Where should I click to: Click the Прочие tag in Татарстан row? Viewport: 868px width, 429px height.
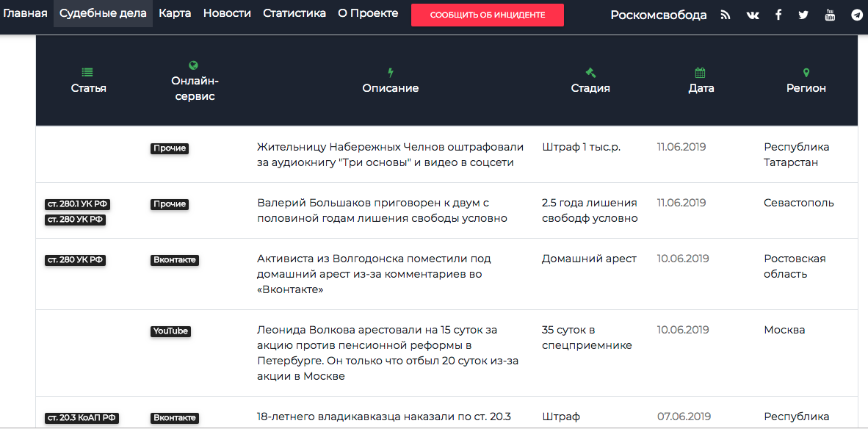[x=170, y=148]
